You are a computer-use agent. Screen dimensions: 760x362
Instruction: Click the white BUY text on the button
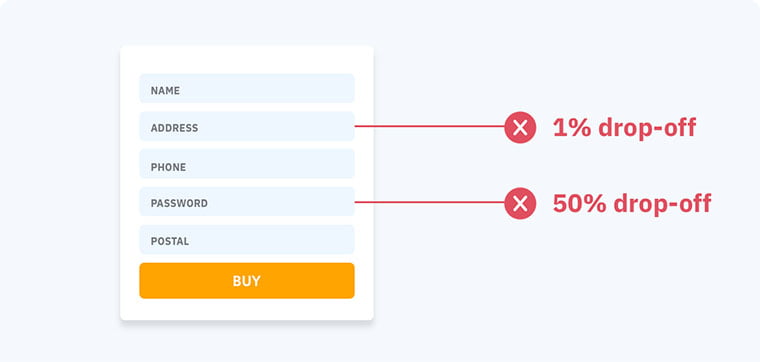(x=247, y=281)
